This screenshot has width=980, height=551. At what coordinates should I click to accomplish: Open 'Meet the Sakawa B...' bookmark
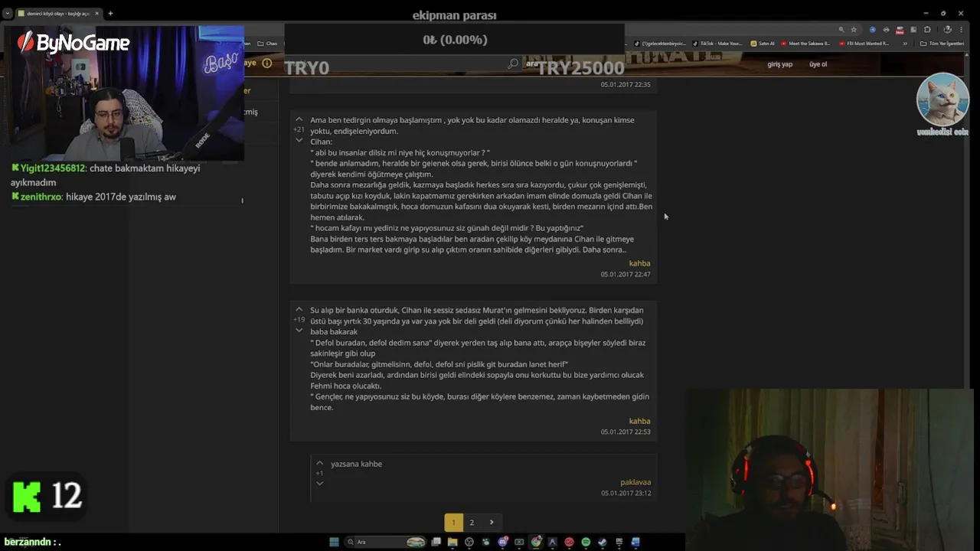(805, 44)
